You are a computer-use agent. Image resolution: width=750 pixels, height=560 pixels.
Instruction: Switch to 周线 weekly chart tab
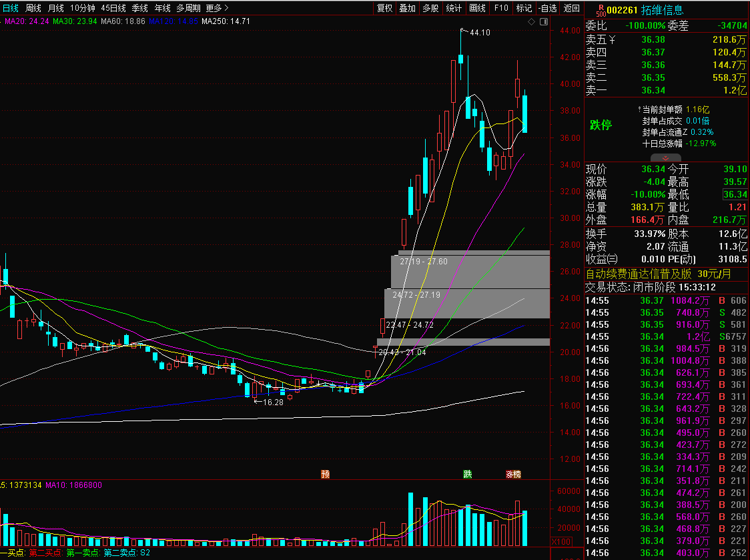(x=33, y=8)
